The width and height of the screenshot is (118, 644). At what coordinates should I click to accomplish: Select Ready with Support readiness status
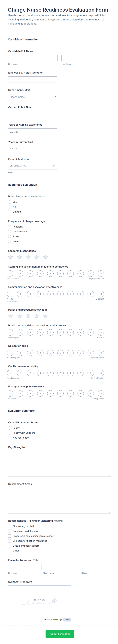coord(10,433)
